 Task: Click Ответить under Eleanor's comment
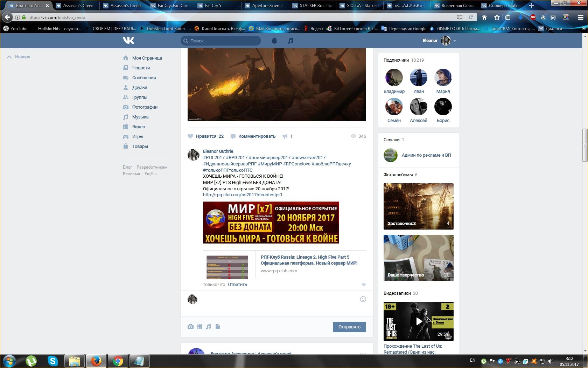(237, 285)
